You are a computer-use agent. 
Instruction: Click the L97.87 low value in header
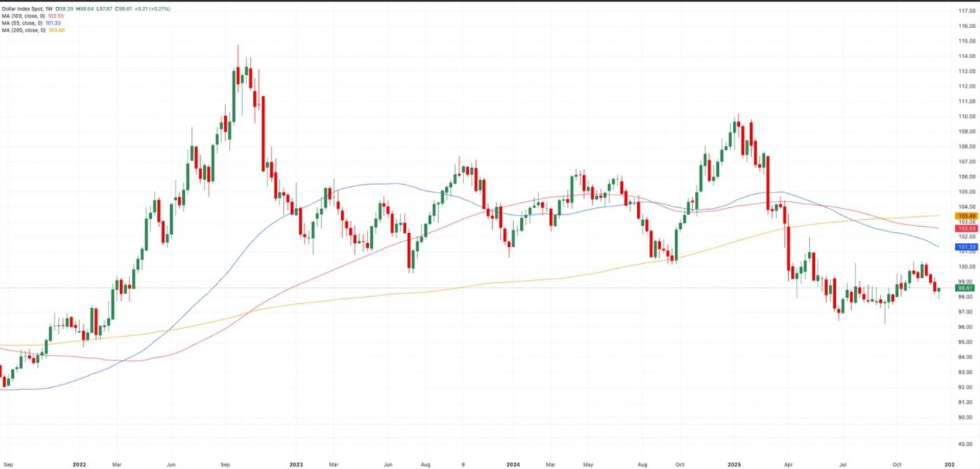pyautogui.click(x=104, y=9)
